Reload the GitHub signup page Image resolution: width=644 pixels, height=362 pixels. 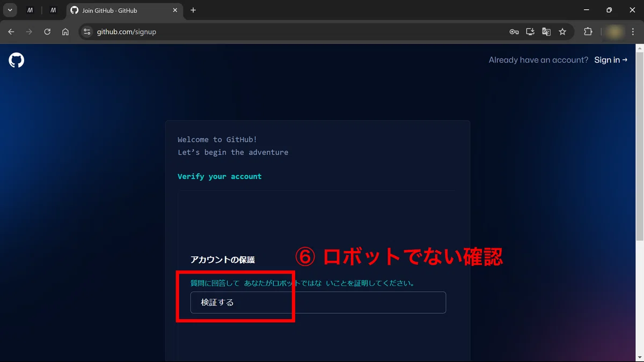coord(47,32)
